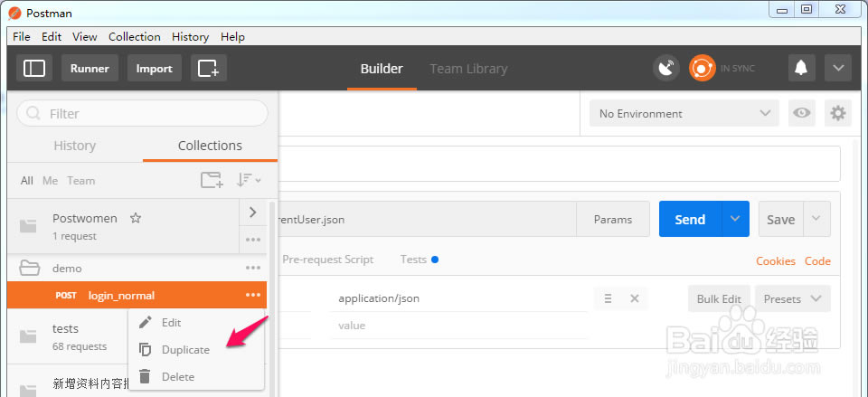The image size is (868, 397).
Task: Click the Postwomen collection folder icon
Action: 28,225
